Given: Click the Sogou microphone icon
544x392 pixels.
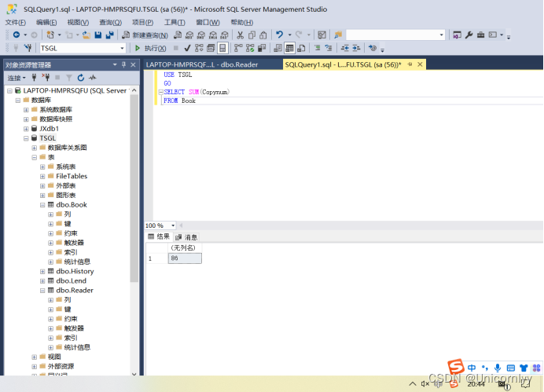Looking at the screenshot, I should [x=498, y=368].
